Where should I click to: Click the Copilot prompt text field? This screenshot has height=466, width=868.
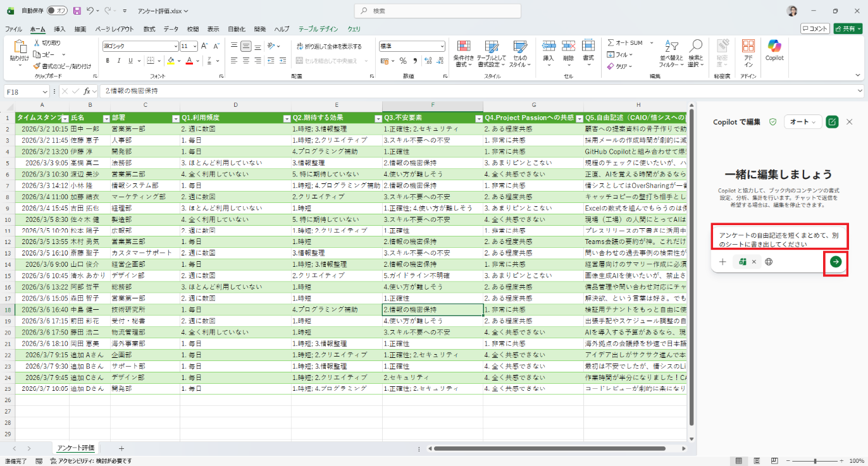click(778, 240)
